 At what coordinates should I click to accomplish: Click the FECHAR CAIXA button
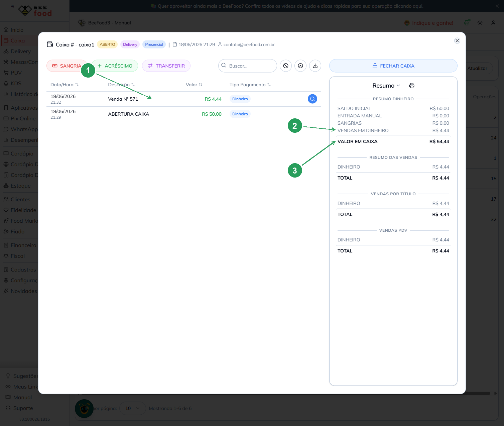(393, 66)
